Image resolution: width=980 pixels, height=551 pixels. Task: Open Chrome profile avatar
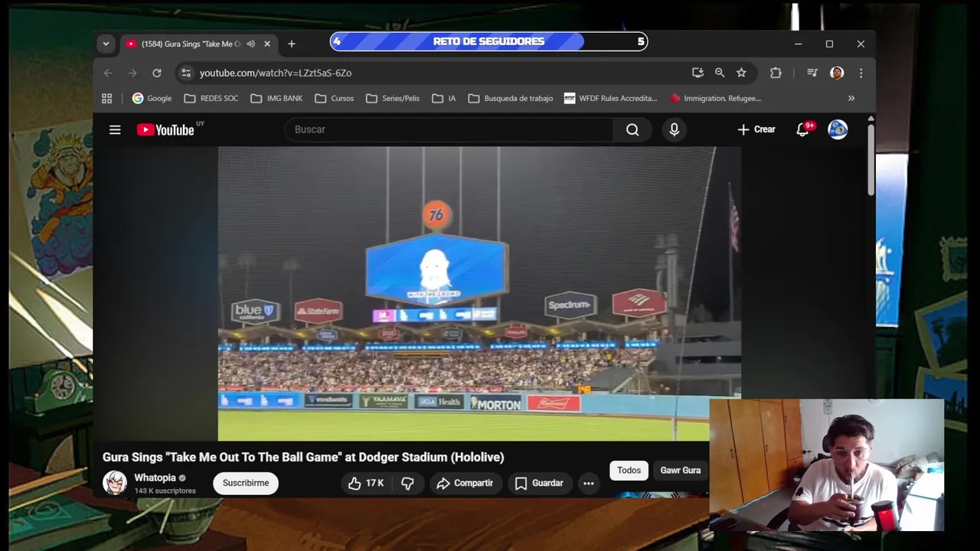pyautogui.click(x=837, y=73)
